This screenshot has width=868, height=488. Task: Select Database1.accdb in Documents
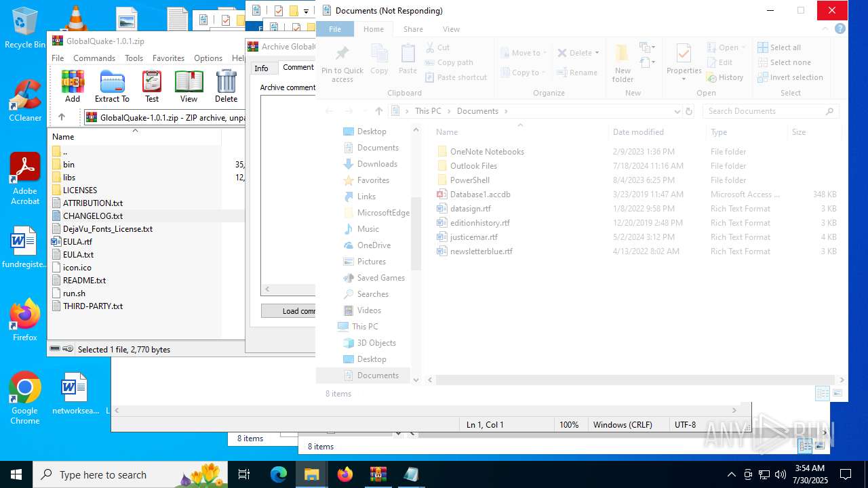tap(479, 195)
